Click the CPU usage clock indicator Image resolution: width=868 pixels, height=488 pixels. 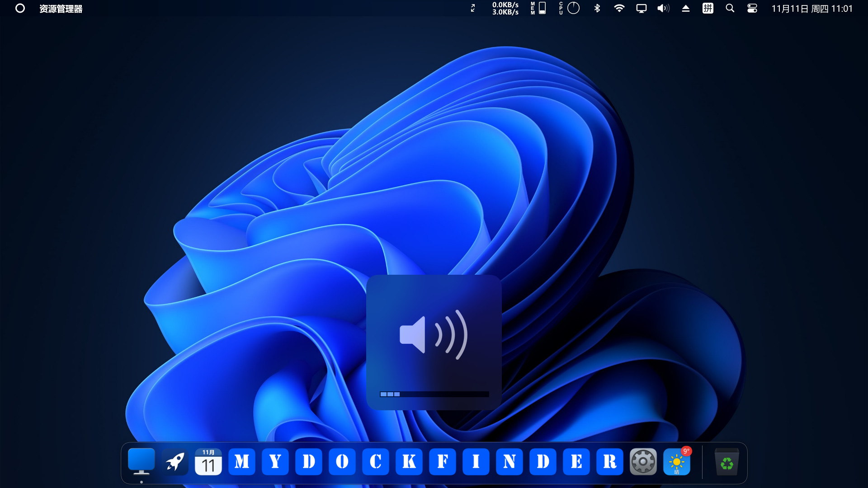pyautogui.click(x=573, y=8)
